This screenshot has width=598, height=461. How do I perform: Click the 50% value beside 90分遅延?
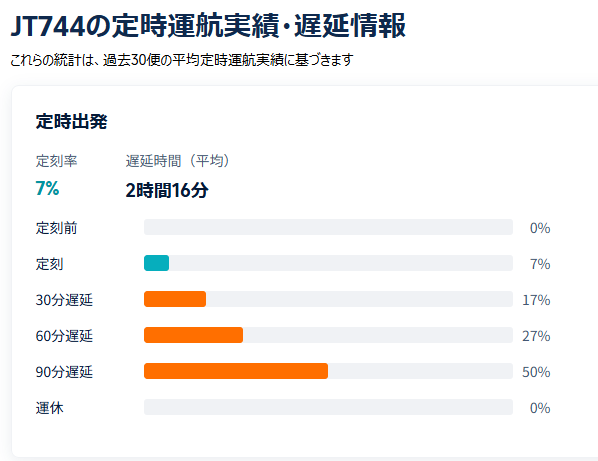click(x=536, y=372)
